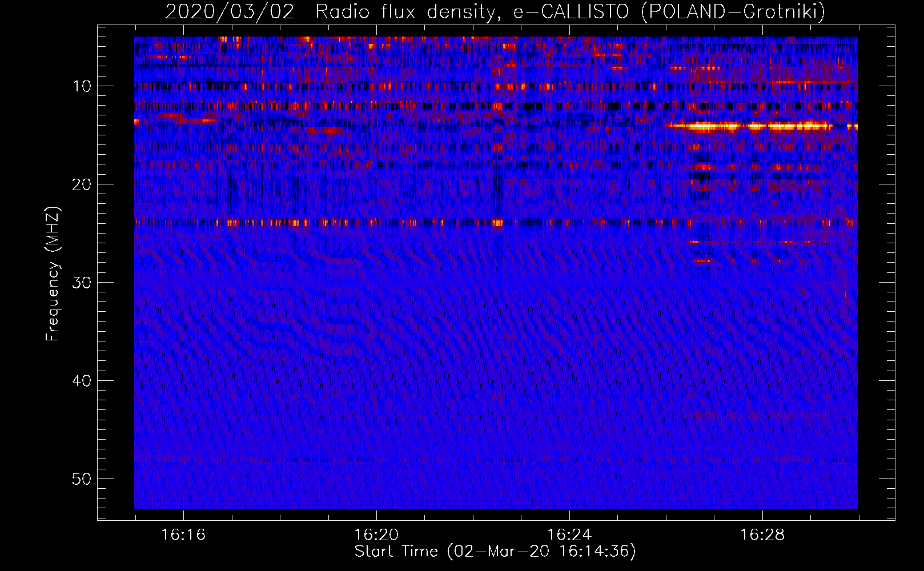Image resolution: width=924 pixels, height=571 pixels.
Task: Click the 10 MHz frequency tick label
Action: click(82, 86)
